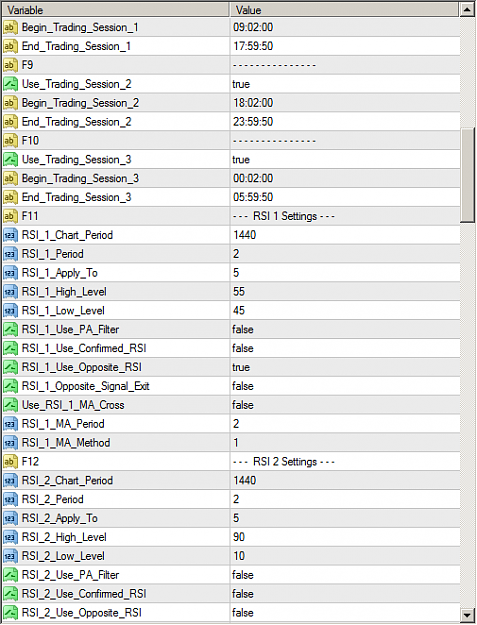Click the scrollbar up arrow

(x=467, y=10)
